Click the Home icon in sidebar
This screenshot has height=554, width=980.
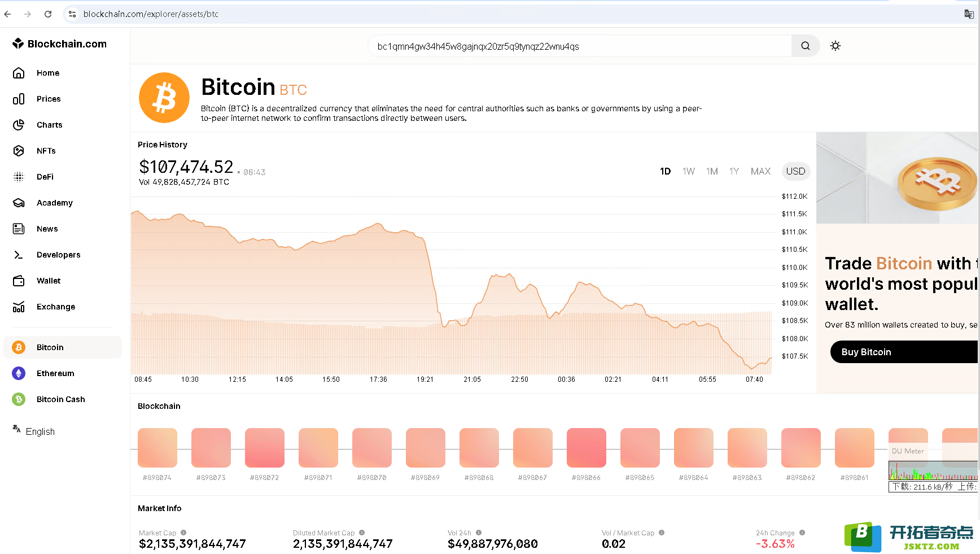(19, 73)
